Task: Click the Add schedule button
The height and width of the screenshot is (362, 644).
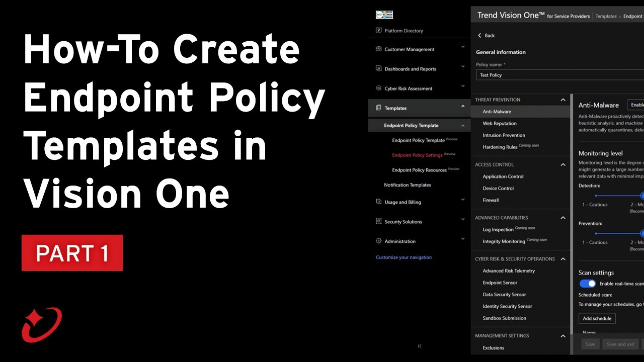Action: click(x=597, y=318)
